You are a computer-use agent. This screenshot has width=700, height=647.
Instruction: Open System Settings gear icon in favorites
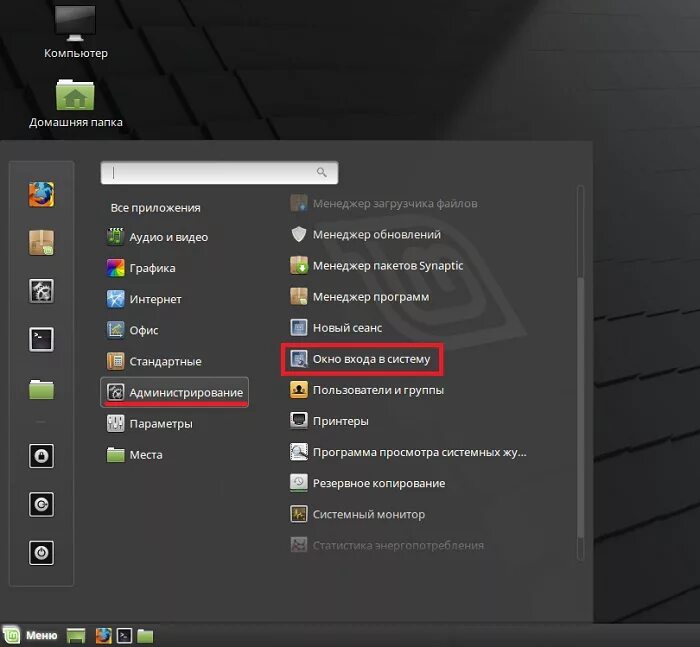[42, 291]
